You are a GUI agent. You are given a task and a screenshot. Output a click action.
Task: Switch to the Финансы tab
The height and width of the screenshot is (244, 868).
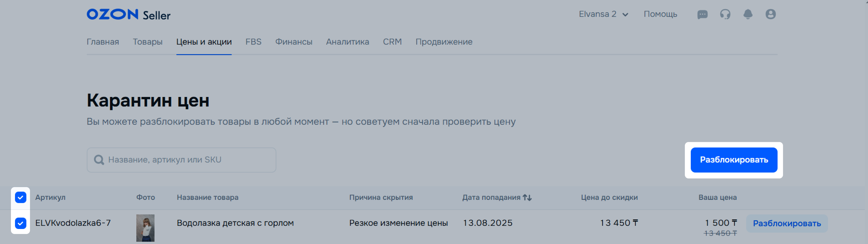[x=294, y=42]
